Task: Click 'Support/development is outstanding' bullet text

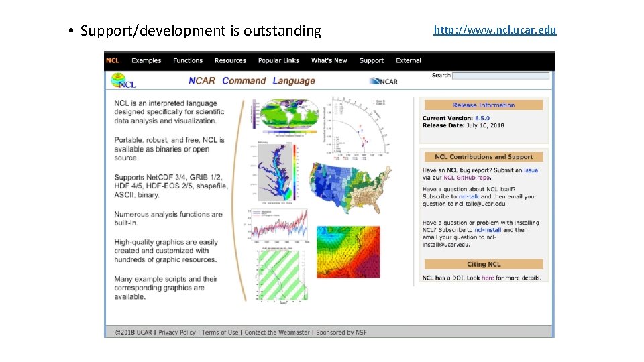Action: coord(201,31)
